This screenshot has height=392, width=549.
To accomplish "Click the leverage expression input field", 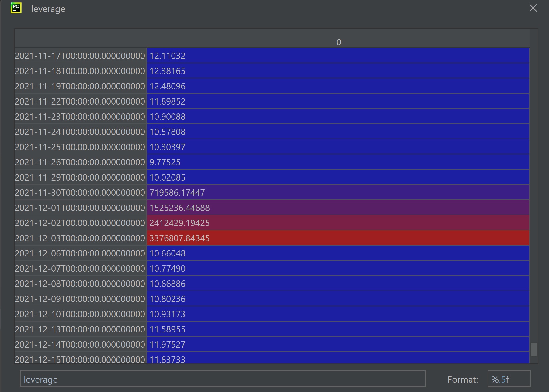I will (223, 379).
